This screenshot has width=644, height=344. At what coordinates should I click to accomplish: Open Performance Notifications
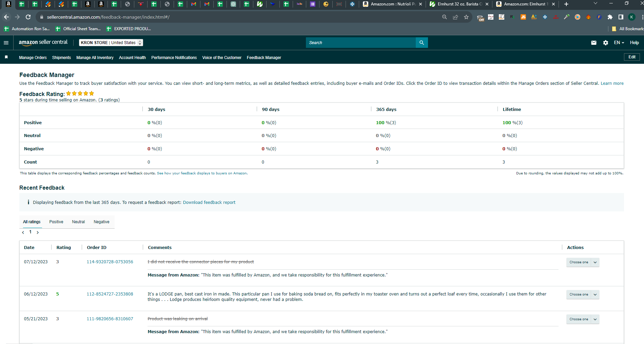174,58
